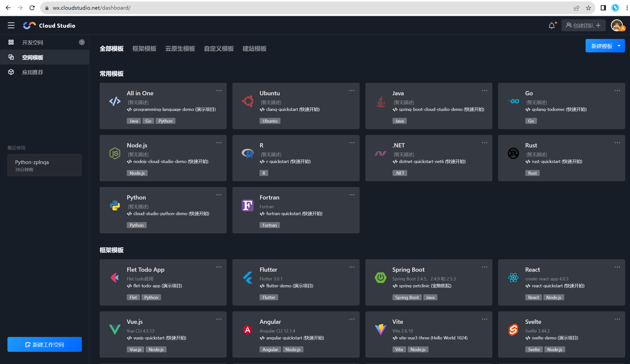Open the All in One card's more options menu
The width and height of the screenshot is (630, 364).
click(219, 91)
